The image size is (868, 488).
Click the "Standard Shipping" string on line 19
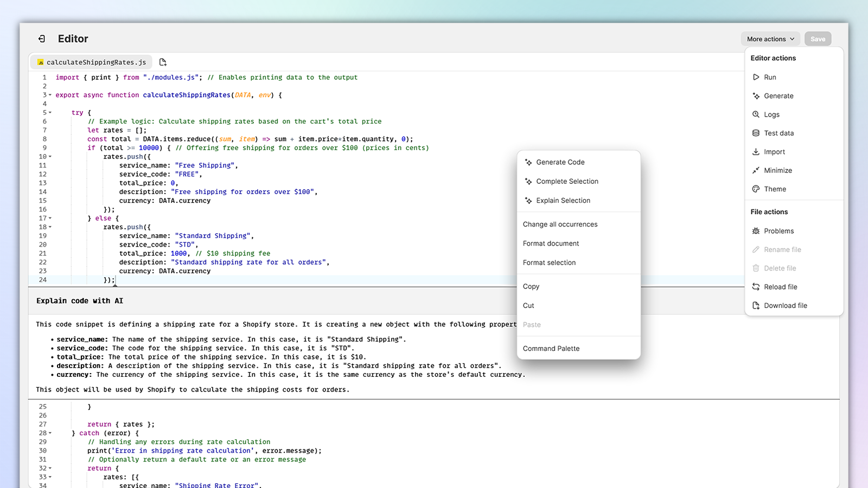pyautogui.click(x=213, y=236)
